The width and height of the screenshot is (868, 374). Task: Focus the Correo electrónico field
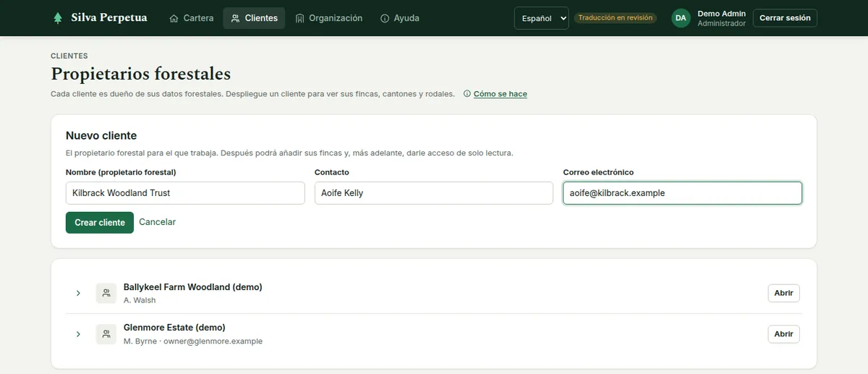pos(682,193)
